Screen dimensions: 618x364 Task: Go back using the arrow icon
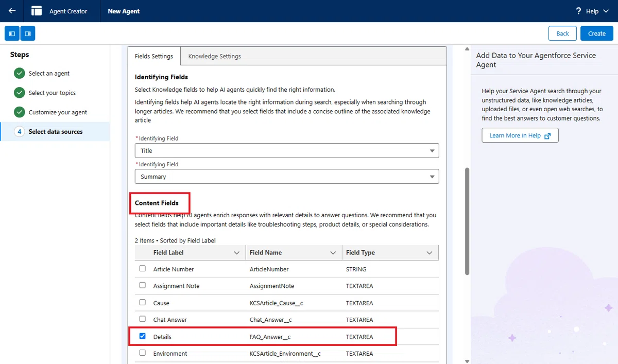coord(12,11)
